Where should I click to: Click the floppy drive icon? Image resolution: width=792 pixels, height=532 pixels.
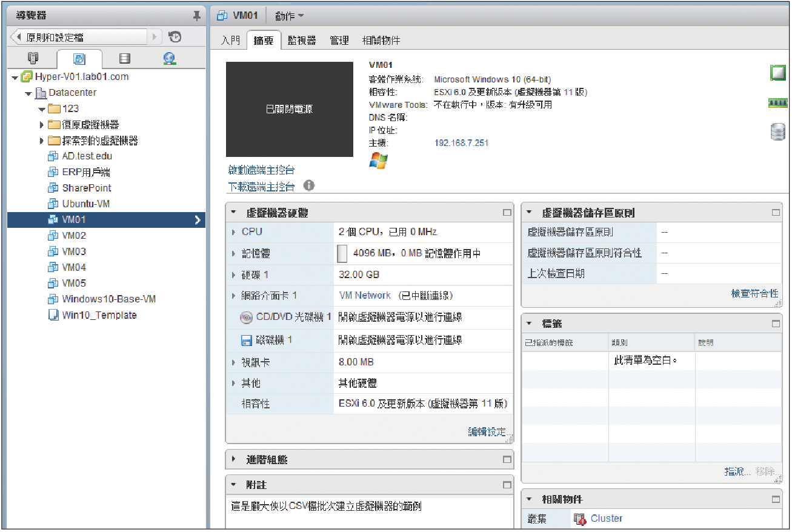(x=247, y=341)
